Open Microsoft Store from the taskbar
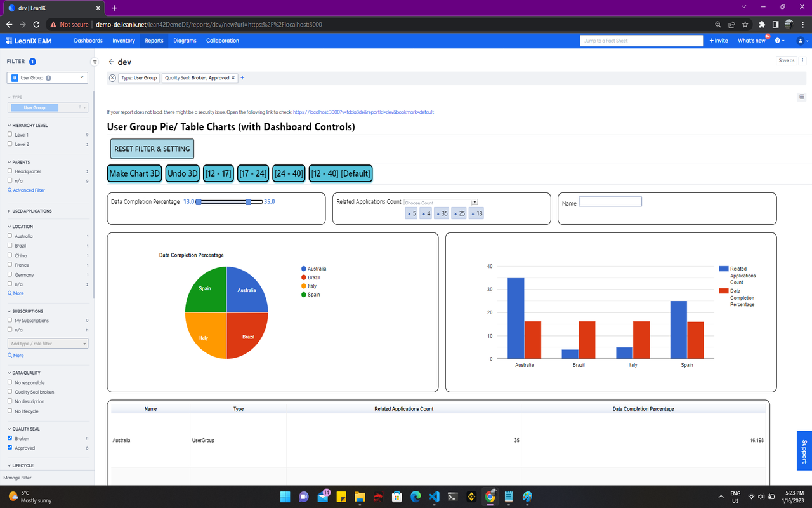 click(397, 497)
